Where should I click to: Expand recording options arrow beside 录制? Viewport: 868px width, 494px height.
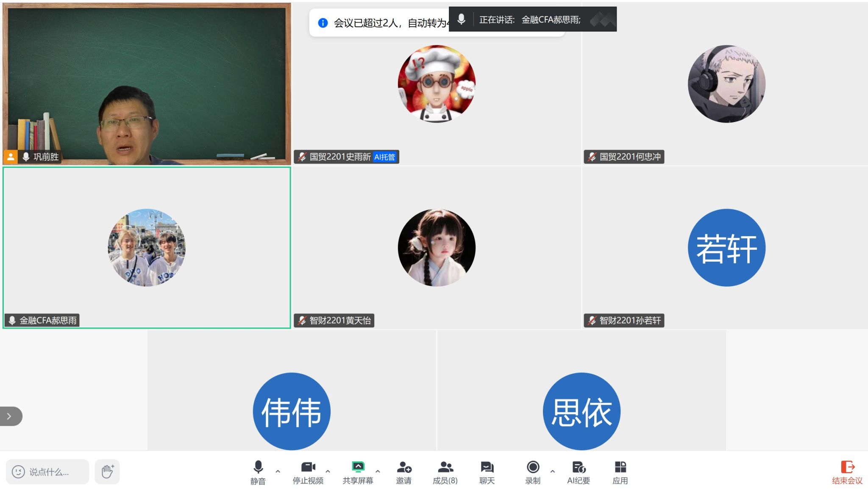click(552, 471)
